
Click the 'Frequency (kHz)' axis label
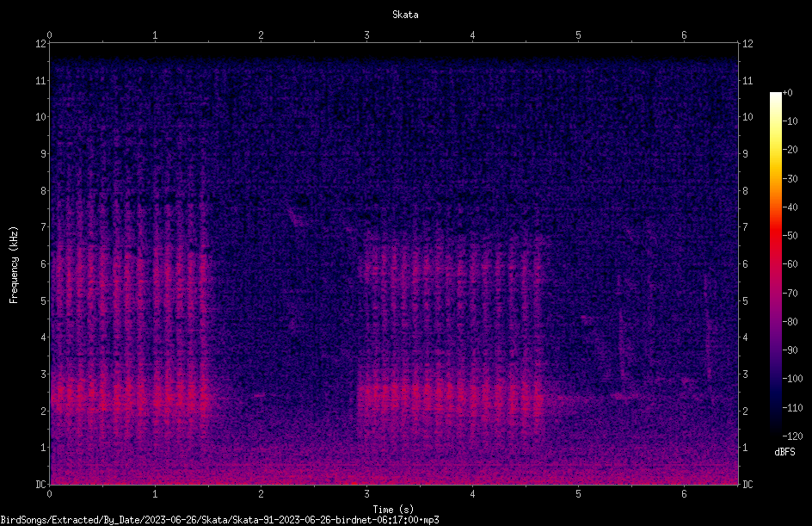14,265
